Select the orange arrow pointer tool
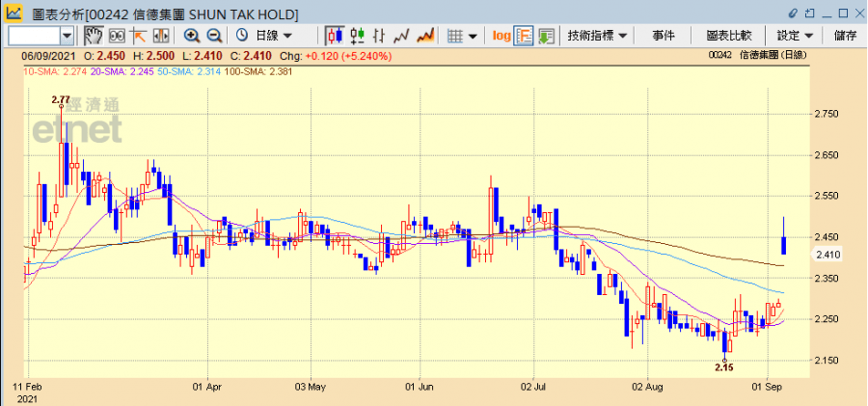The image size is (868, 406). (138, 36)
